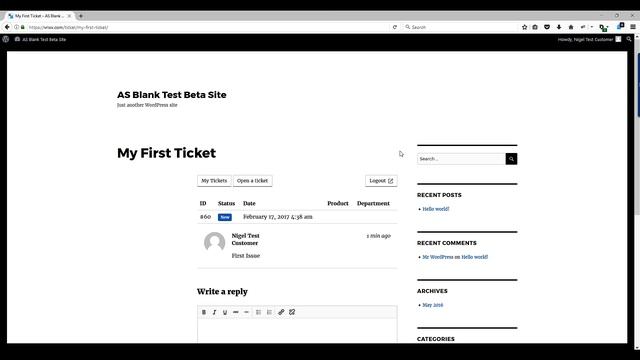Click the browser back arrow
Viewport: 640px width, 360px height.
pyautogui.click(x=7, y=27)
